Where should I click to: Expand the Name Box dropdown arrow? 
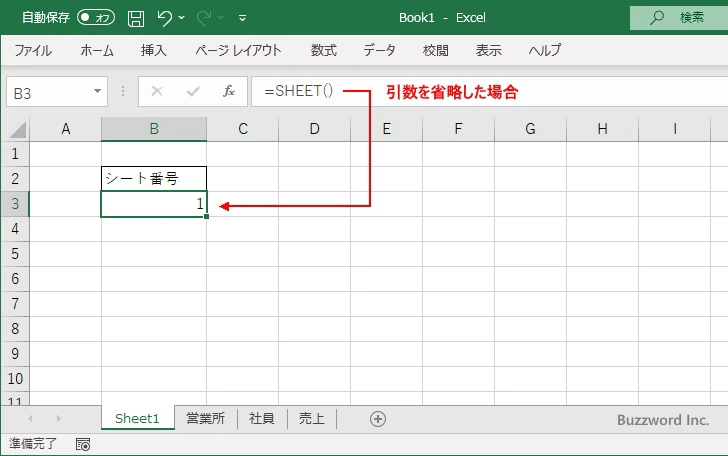click(97, 92)
